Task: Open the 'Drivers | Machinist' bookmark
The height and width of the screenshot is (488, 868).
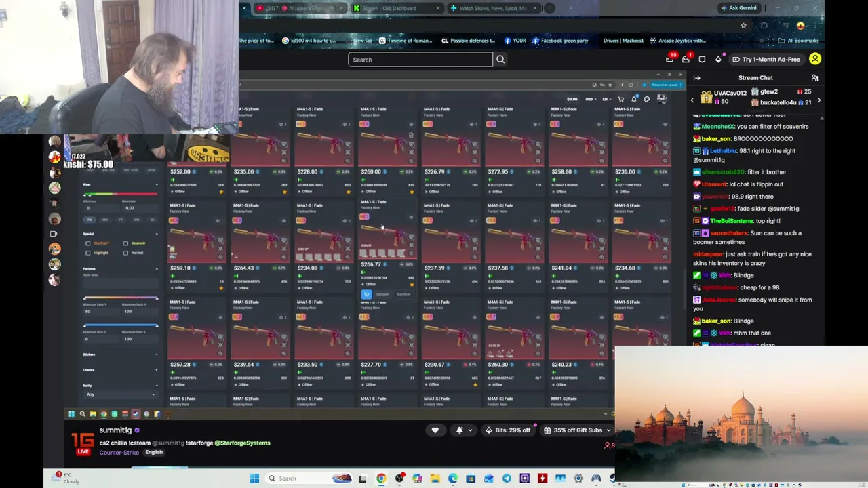Action: tap(623, 41)
